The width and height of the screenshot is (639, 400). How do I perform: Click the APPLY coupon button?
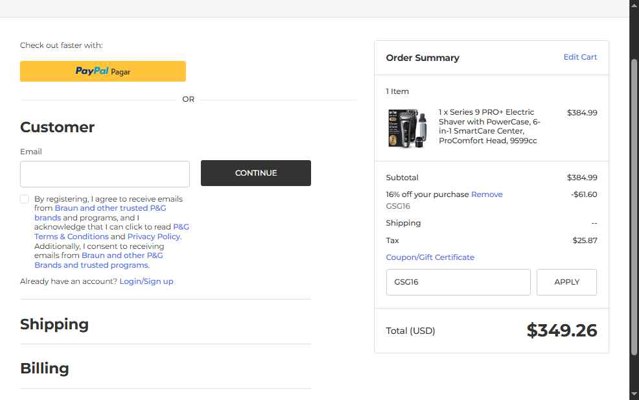pos(566,282)
